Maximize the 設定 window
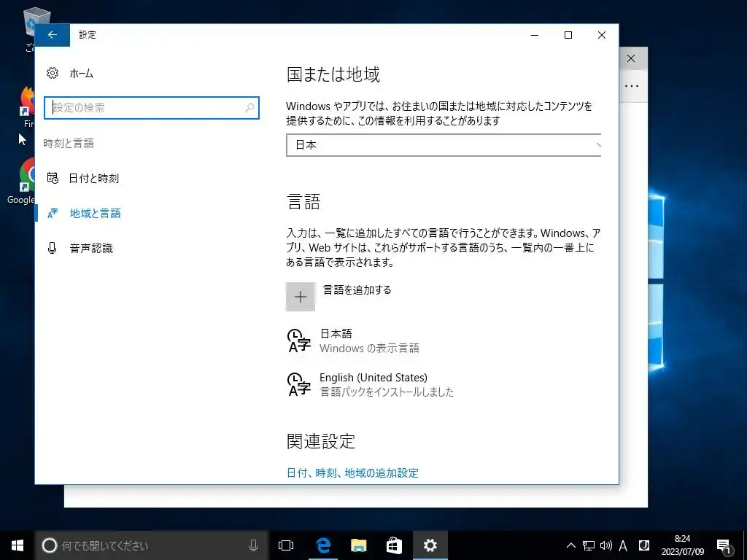Screen dimensions: 747x560 coord(568,35)
